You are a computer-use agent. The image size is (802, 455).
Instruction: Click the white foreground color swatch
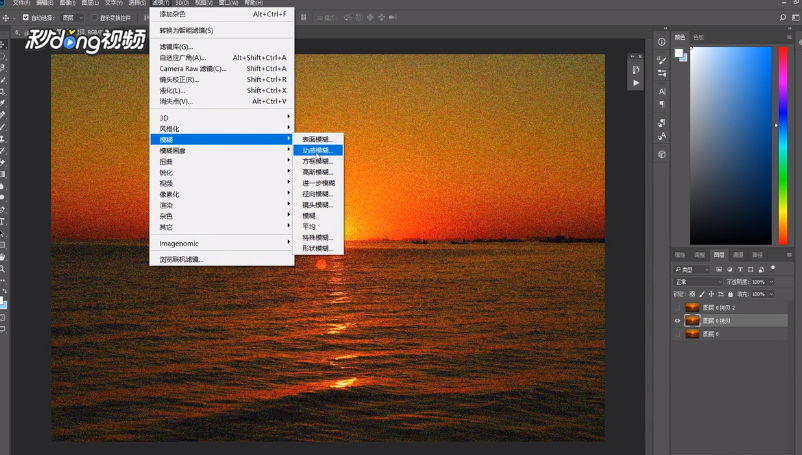point(678,53)
